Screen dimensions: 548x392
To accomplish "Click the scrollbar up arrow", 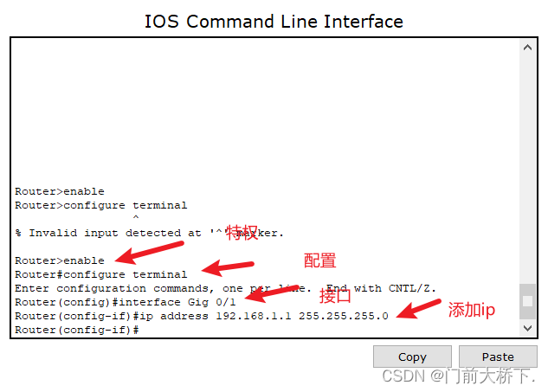I will coord(527,48).
